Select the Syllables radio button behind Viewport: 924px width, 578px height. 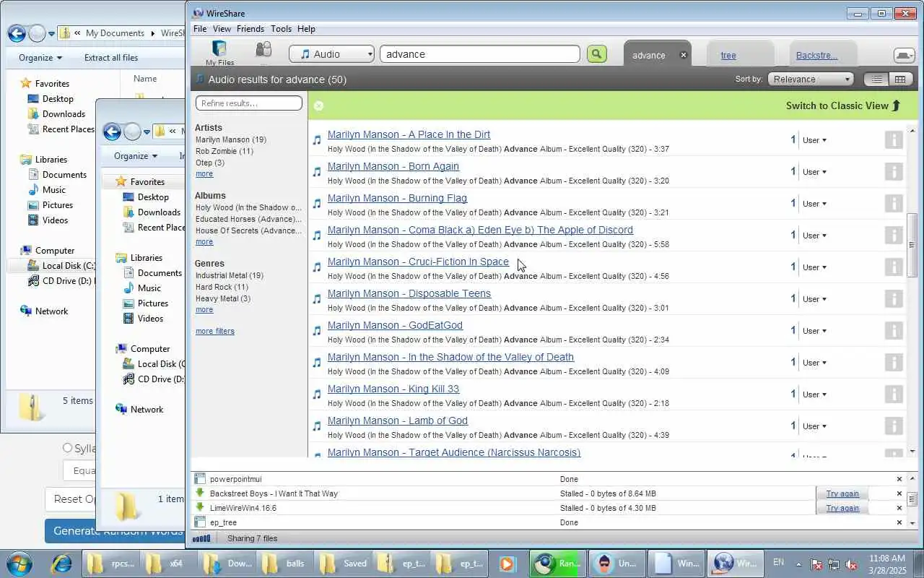tap(67, 448)
